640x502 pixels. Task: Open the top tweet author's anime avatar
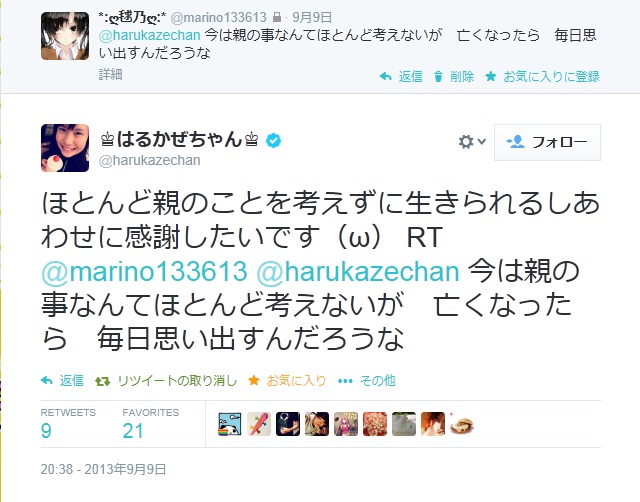coord(65,36)
